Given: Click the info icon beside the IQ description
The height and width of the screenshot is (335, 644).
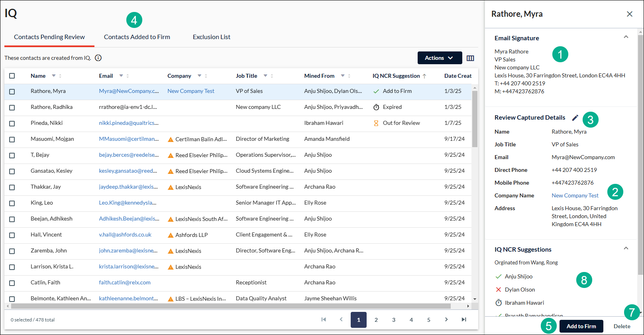Looking at the screenshot, I should tap(98, 58).
